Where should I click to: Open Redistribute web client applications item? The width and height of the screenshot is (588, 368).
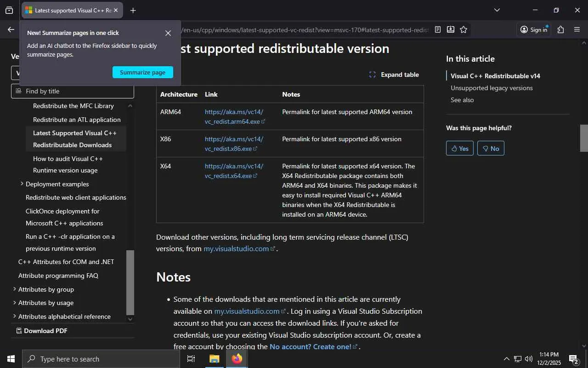tap(76, 197)
